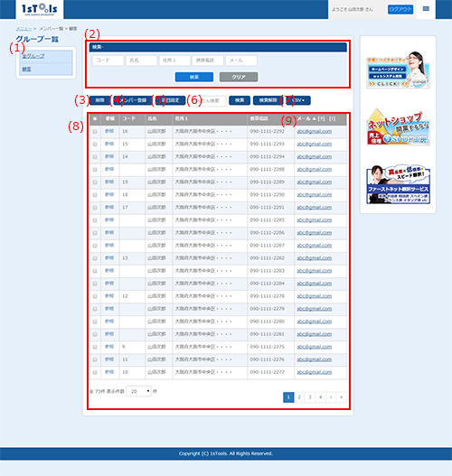Jump to last page double-arrow
The height and width of the screenshot is (476, 452).
[x=341, y=397]
